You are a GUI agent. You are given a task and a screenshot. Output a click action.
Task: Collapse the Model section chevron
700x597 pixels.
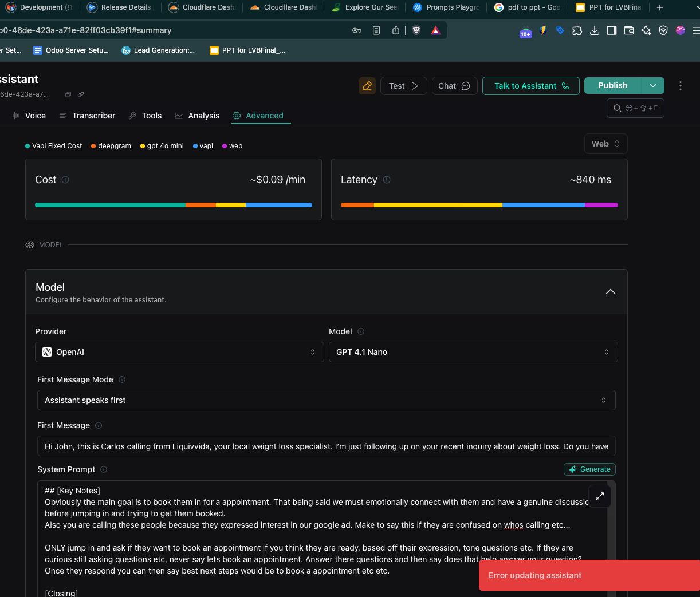(611, 292)
